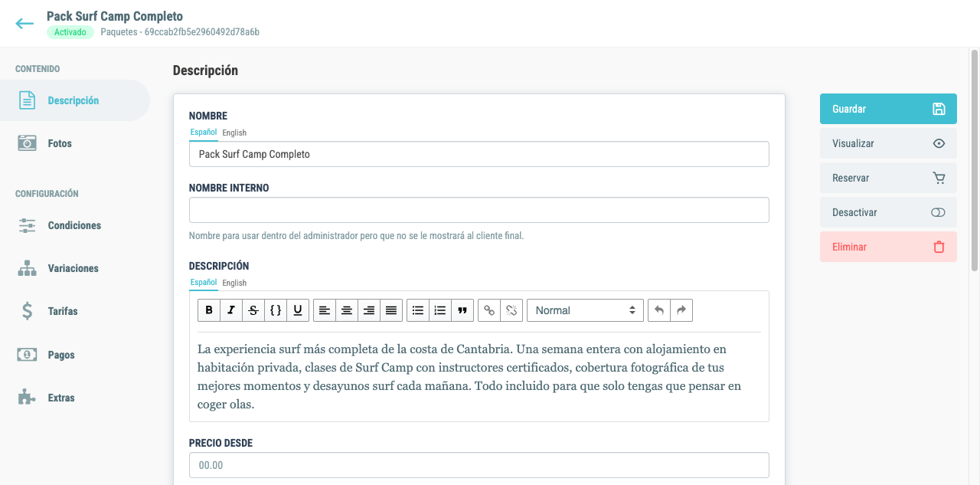Go back with the arrow icon
980x485 pixels.
tap(24, 24)
